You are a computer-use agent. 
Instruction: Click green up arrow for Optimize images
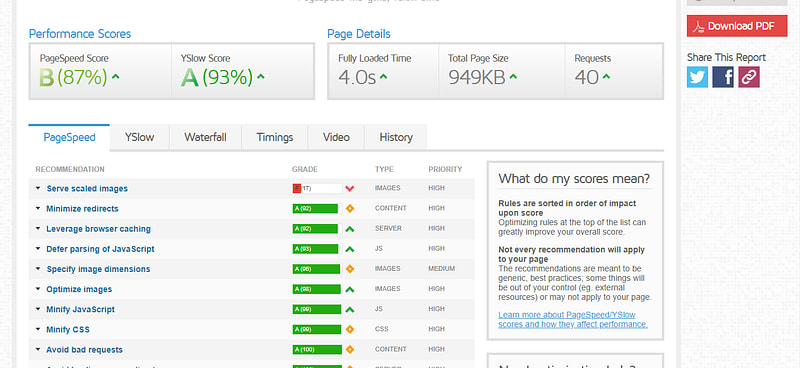click(x=349, y=289)
